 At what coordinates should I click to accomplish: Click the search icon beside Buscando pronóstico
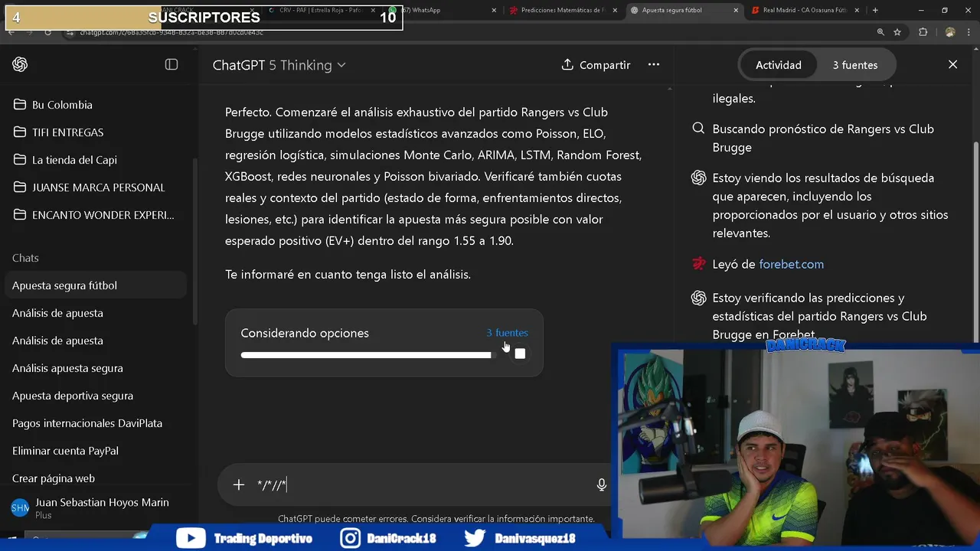pos(698,129)
